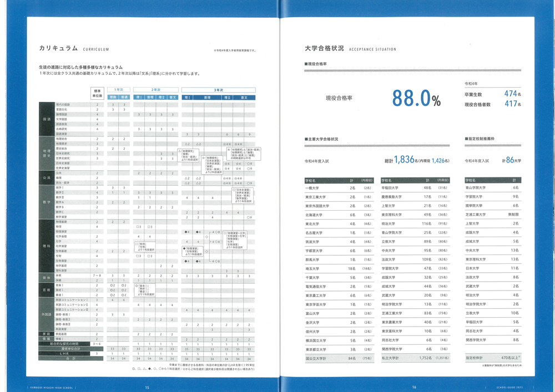Click the 卒業生数 label

473,94
